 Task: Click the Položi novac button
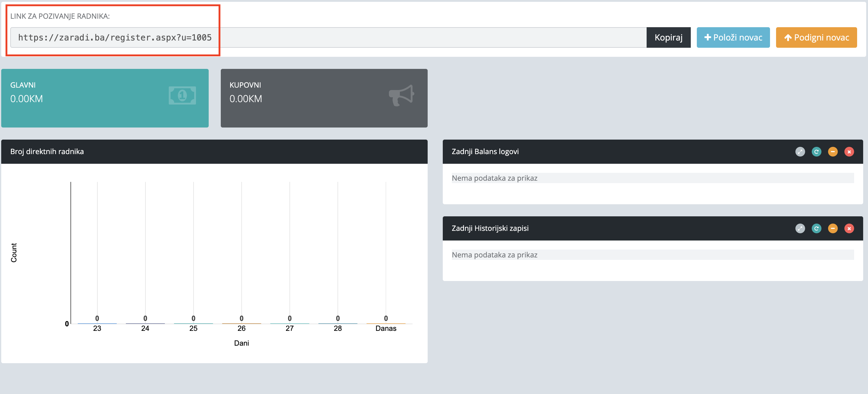(x=733, y=37)
